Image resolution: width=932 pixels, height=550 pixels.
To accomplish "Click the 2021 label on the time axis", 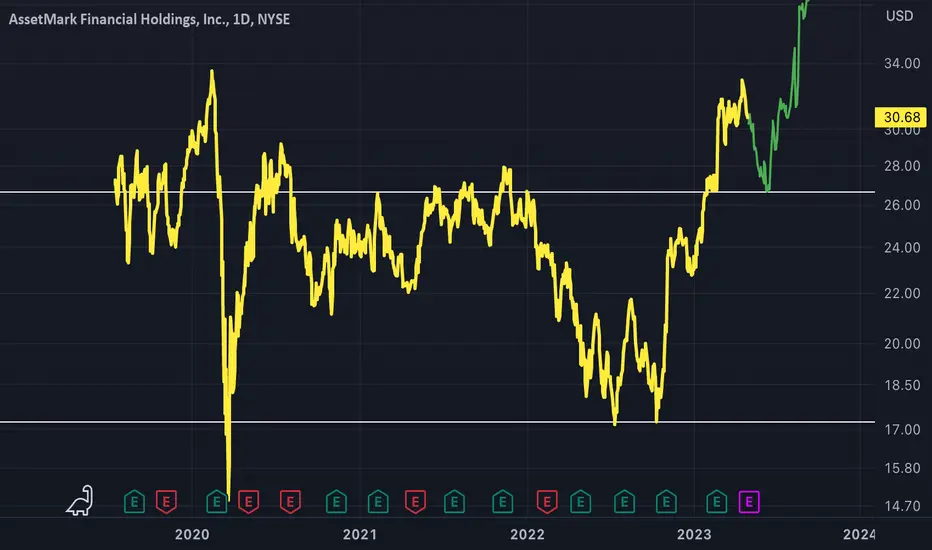I will (x=360, y=535).
